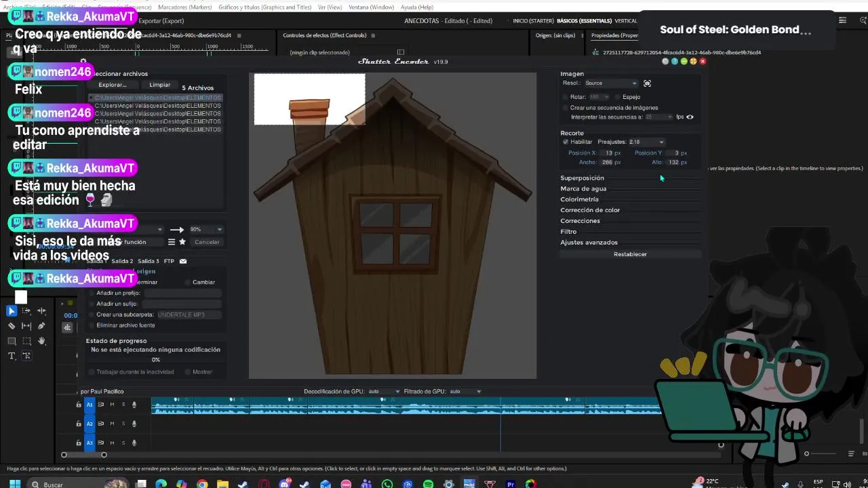Open the Windows Start menu
The height and width of the screenshot is (488, 868).
[15, 484]
